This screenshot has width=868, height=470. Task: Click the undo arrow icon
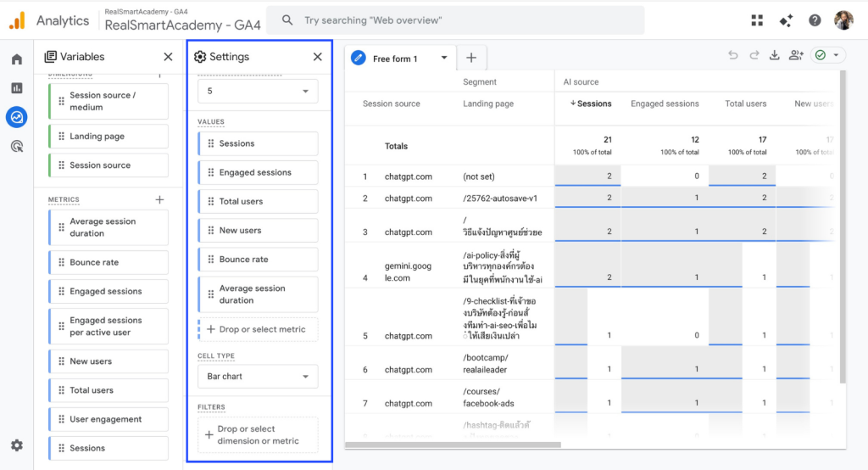[x=733, y=55]
